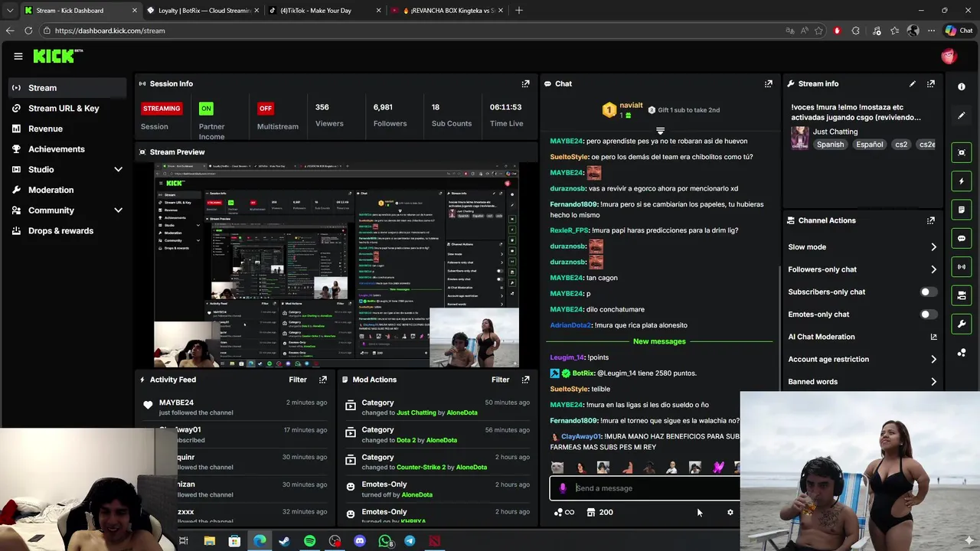This screenshot has width=980, height=551.
Task: Select the pink butterfly emote
Action: 718,468
